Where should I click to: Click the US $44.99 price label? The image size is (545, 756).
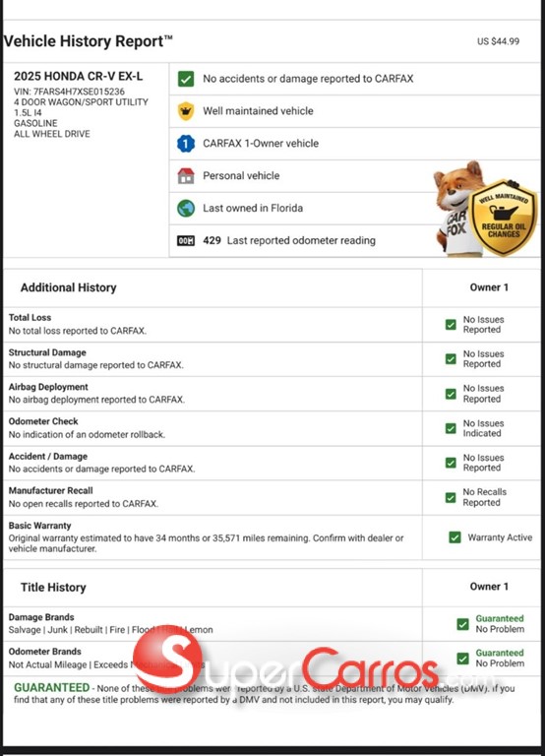point(498,41)
